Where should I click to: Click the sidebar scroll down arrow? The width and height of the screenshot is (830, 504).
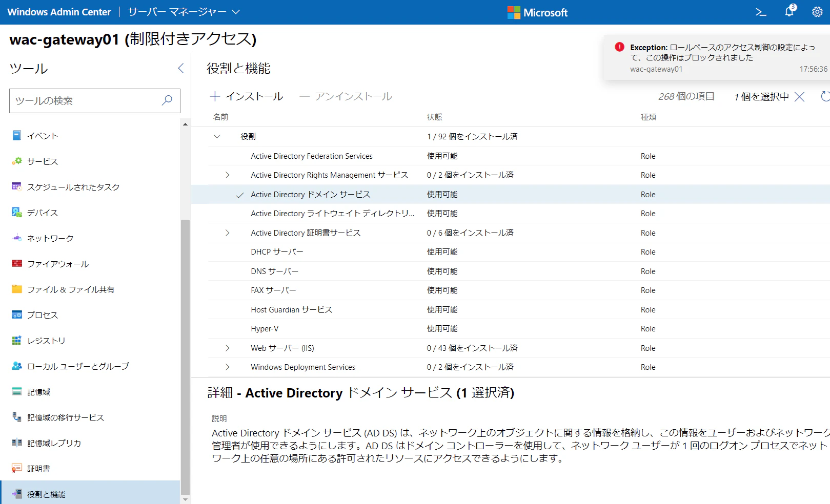(185, 499)
